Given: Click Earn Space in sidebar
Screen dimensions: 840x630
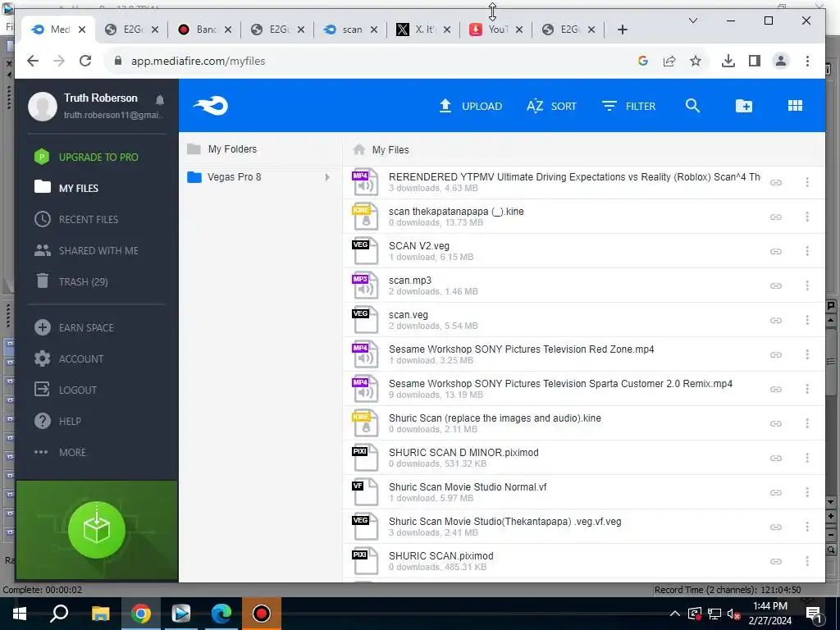Looking at the screenshot, I should coord(73,327).
